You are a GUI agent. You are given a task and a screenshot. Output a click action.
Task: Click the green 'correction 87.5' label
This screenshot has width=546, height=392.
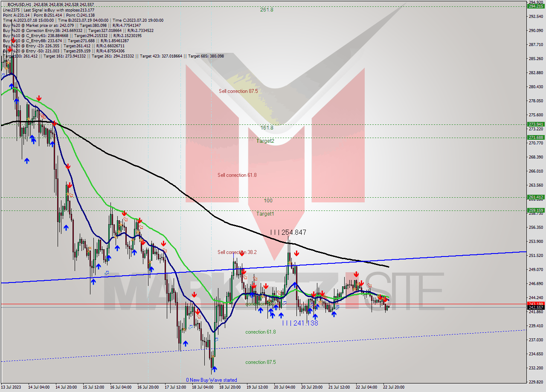tap(261, 362)
